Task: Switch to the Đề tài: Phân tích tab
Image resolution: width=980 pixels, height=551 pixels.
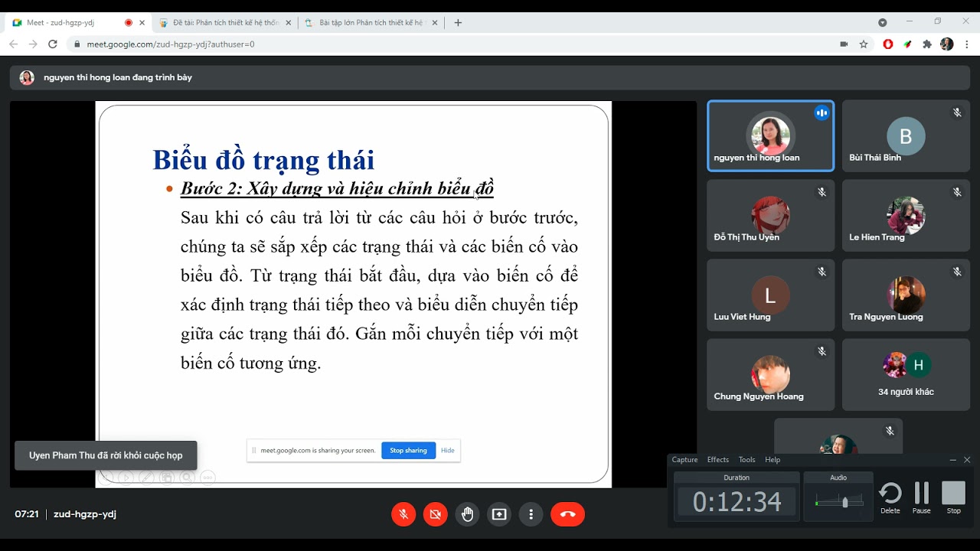Action: (225, 23)
